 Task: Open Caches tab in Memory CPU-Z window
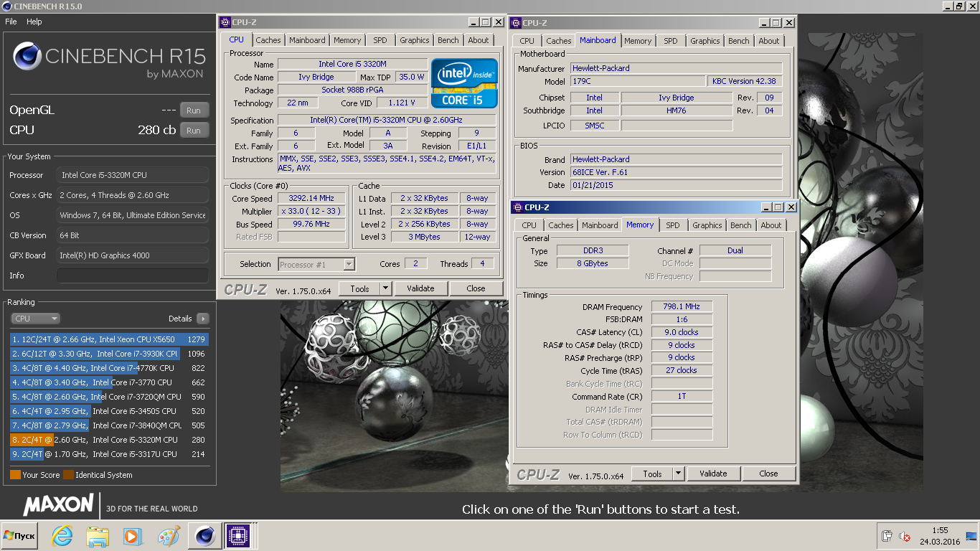click(x=561, y=225)
